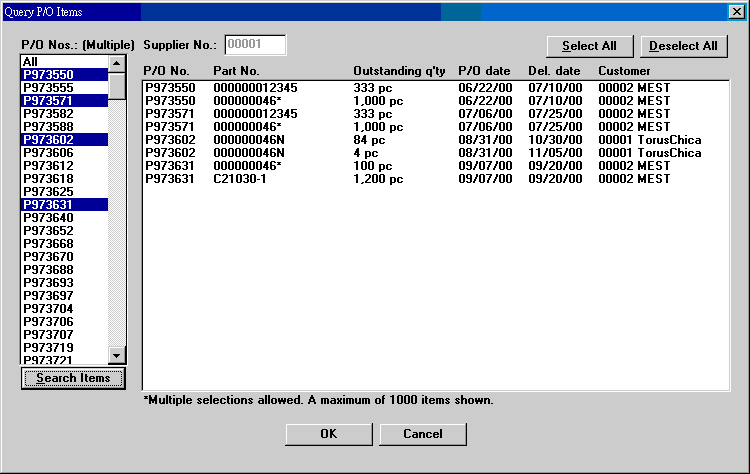
Task: Close the dialog with the X button
Action: point(736,11)
